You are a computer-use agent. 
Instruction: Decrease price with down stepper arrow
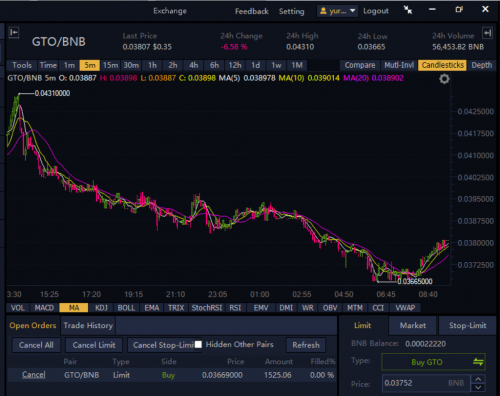pos(478,387)
